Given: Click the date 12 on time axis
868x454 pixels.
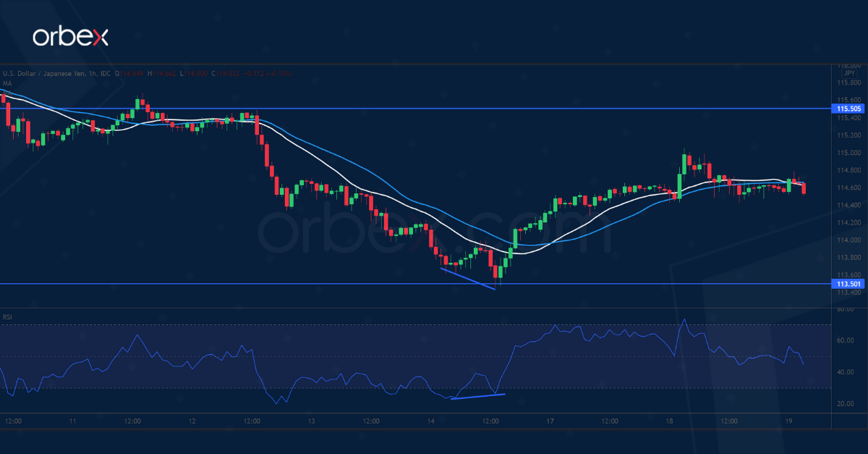Looking at the screenshot, I should click(192, 421).
